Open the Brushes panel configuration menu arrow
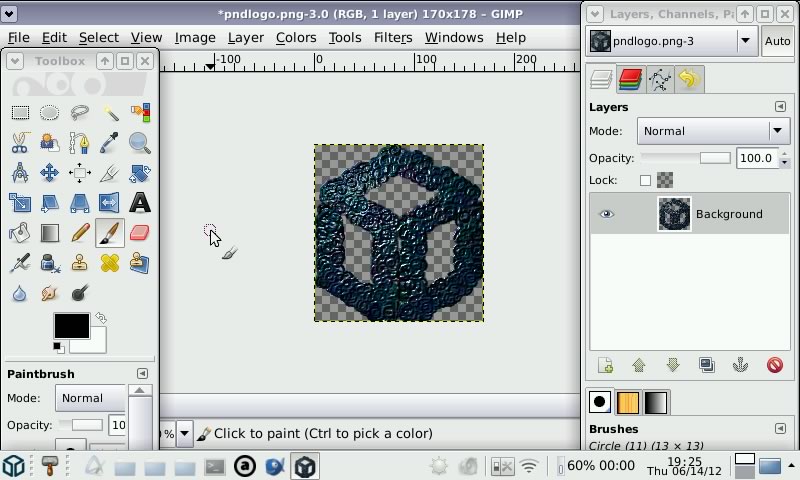The width and height of the screenshot is (800, 480). (x=780, y=428)
